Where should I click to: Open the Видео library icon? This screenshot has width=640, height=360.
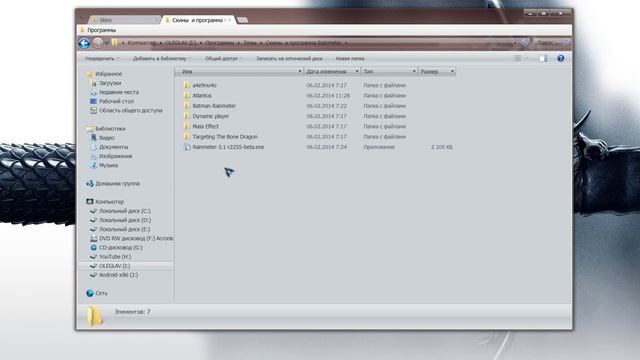(93, 138)
